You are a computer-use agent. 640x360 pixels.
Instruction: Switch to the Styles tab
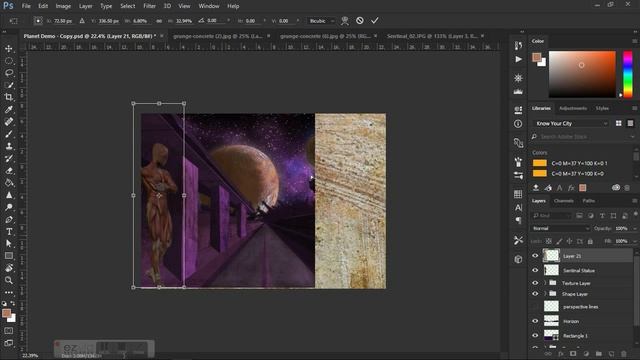pos(602,108)
